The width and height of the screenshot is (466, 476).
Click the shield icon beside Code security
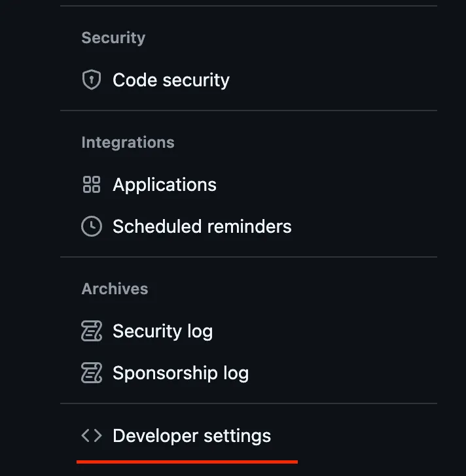pyautogui.click(x=92, y=80)
